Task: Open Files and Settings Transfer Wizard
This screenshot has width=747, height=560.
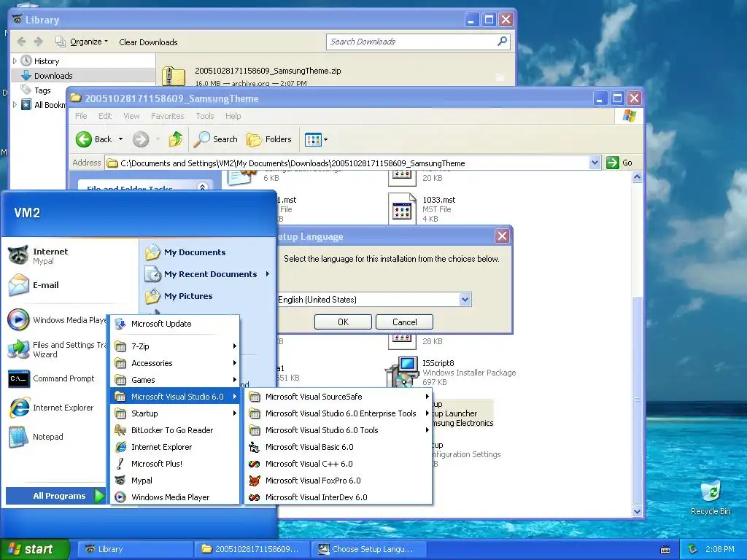Action: pyautogui.click(x=57, y=349)
